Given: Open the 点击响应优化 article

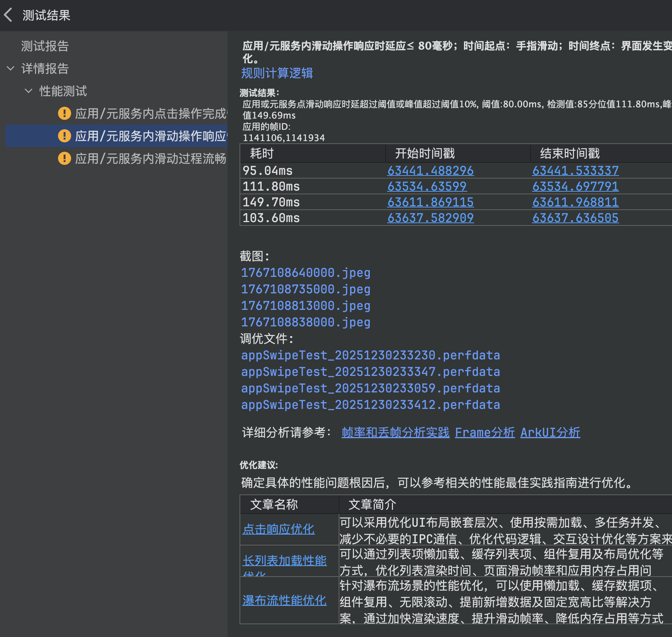Looking at the screenshot, I should coord(279,529).
